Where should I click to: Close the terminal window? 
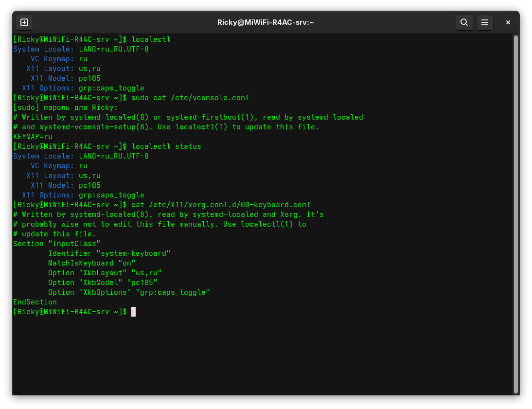(508, 22)
